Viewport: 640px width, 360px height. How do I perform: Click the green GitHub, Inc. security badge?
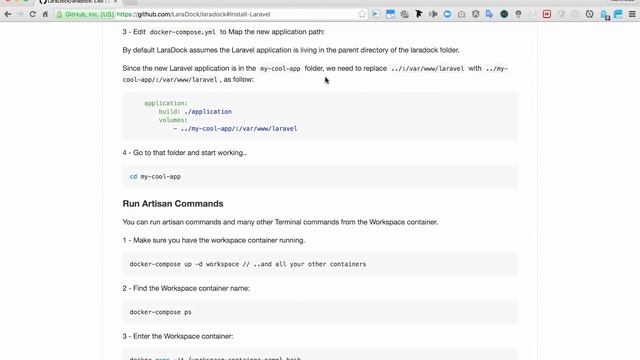pos(85,14)
